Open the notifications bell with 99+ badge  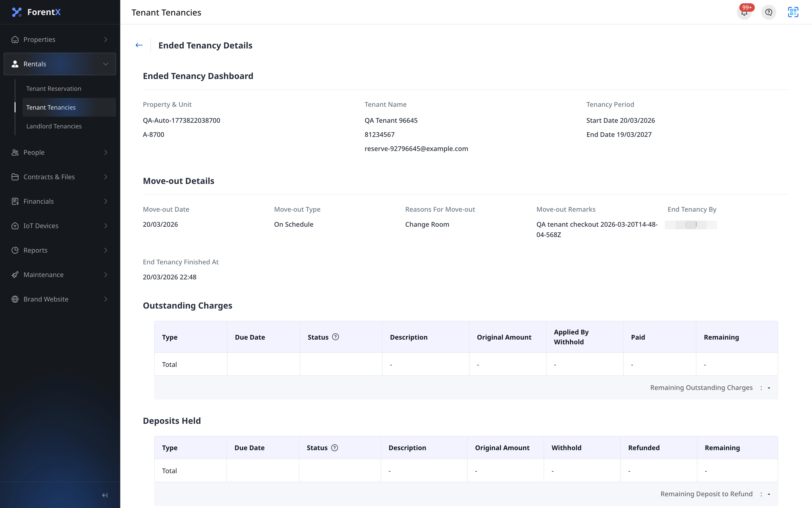click(x=744, y=12)
